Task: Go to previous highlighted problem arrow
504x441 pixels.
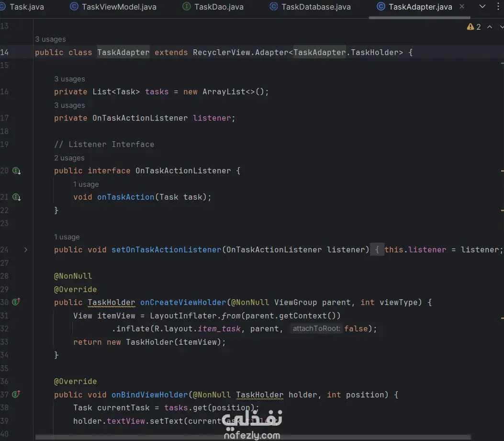Action: coord(490,27)
